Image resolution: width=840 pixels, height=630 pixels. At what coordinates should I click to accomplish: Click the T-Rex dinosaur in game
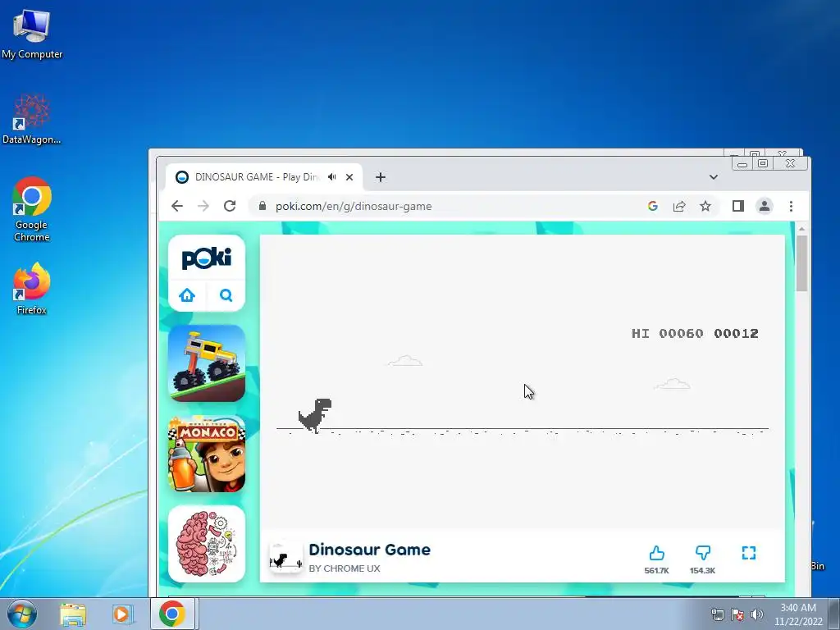[315, 414]
